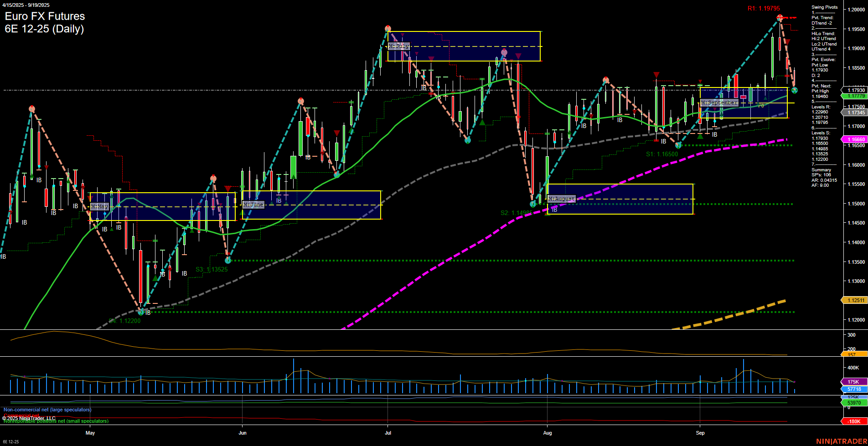Click the 1.20000 price axis label
This screenshot has width=868, height=446.
856,10
